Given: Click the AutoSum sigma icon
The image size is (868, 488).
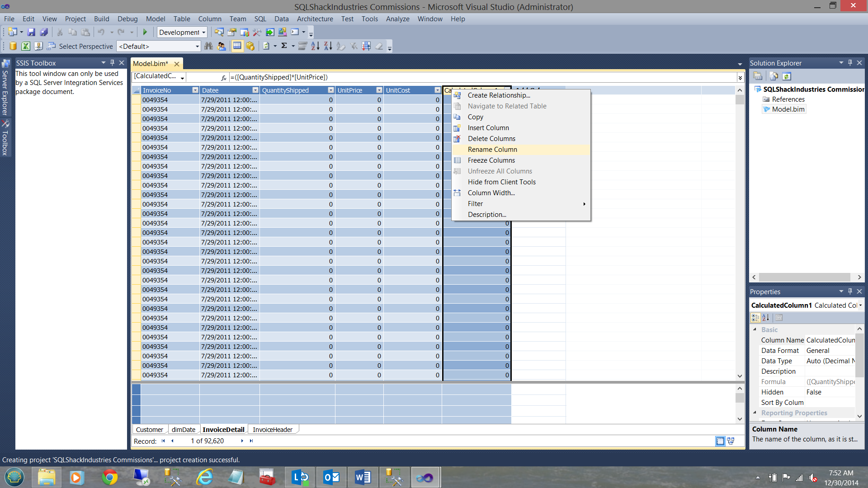Looking at the screenshot, I should pyautogui.click(x=284, y=46).
